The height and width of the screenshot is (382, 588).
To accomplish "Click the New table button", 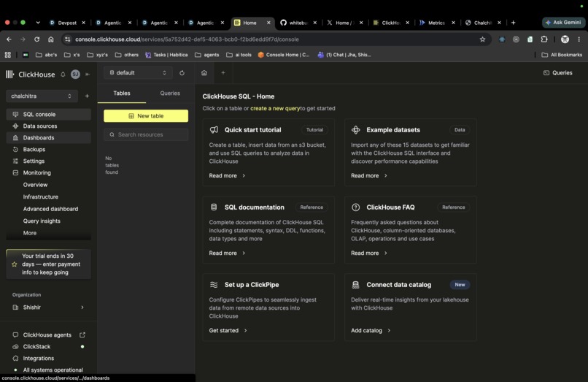I will [146, 115].
